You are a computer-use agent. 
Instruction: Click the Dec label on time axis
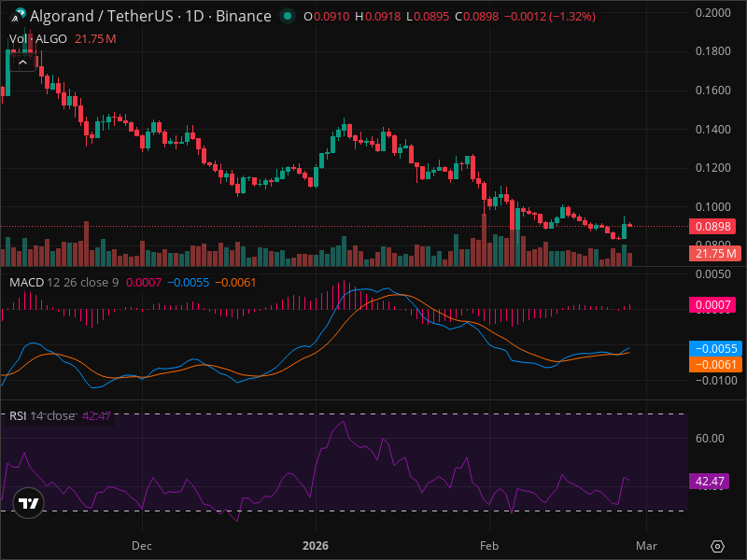point(142,546)
